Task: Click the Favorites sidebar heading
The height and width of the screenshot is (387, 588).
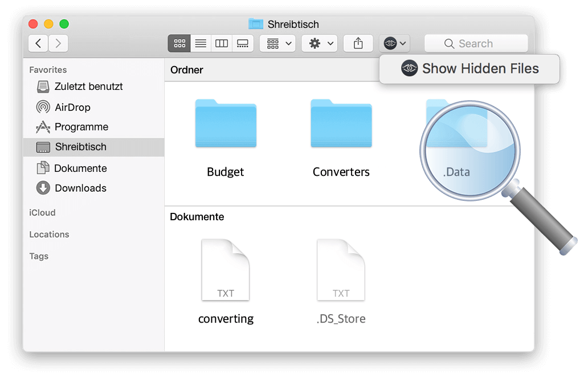Action: (x=48, y=69)
